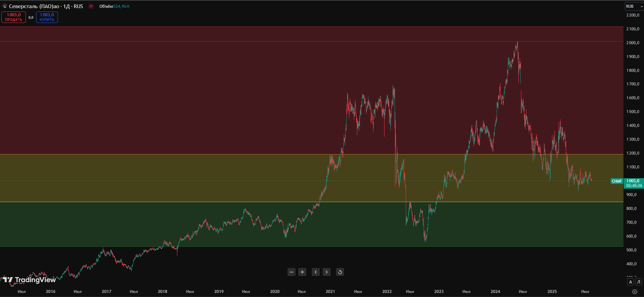The height and width of the screenshot is (297, 644).
Task: Click the 800,0 price axis label
Action: [x=632, y=209]
